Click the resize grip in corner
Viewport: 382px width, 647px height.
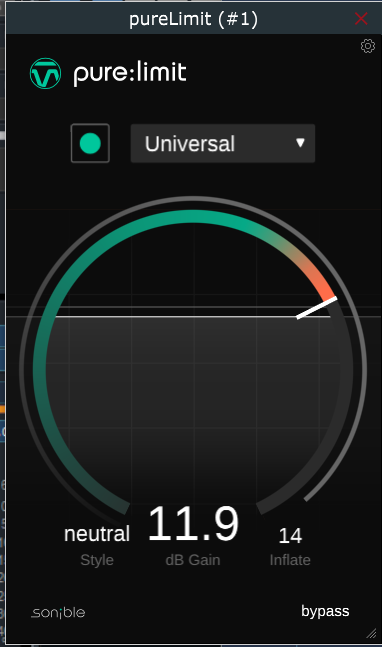[x=371, y=633]
